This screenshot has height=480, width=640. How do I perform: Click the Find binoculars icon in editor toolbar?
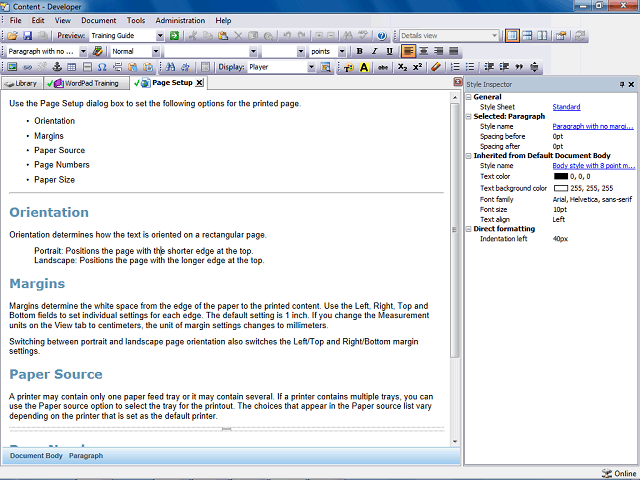(x=170, y=67)
